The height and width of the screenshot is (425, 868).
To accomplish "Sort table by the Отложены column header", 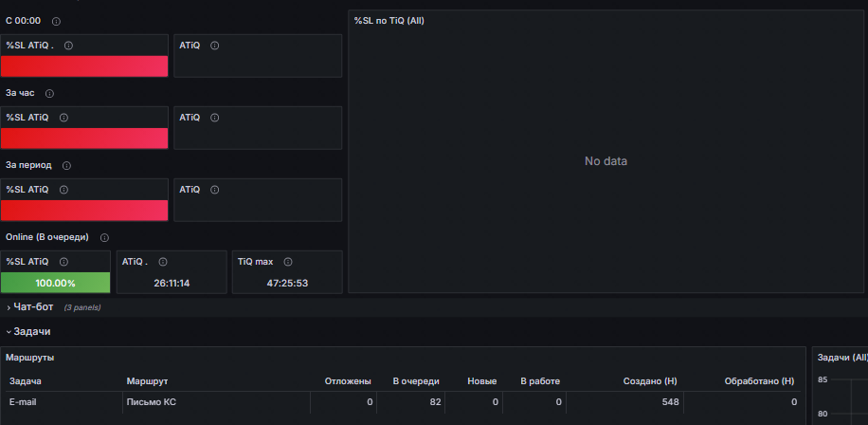I will [x=348, y=381].
